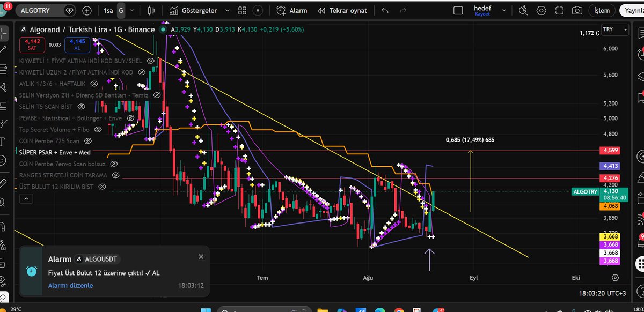Image resolution: width=644 pixels, height=312 pixels.
Task: Undo the last chart action
Action: pos(385,10)
